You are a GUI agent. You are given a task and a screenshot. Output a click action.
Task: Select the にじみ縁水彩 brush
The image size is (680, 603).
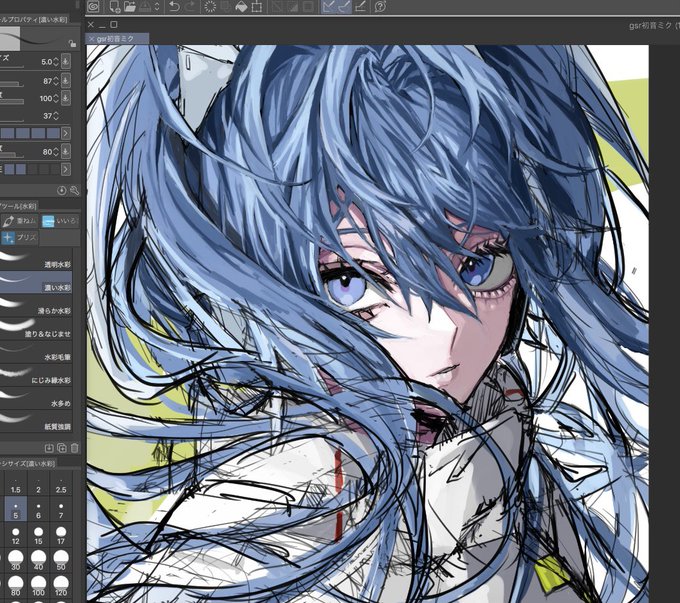click(36, 375)
